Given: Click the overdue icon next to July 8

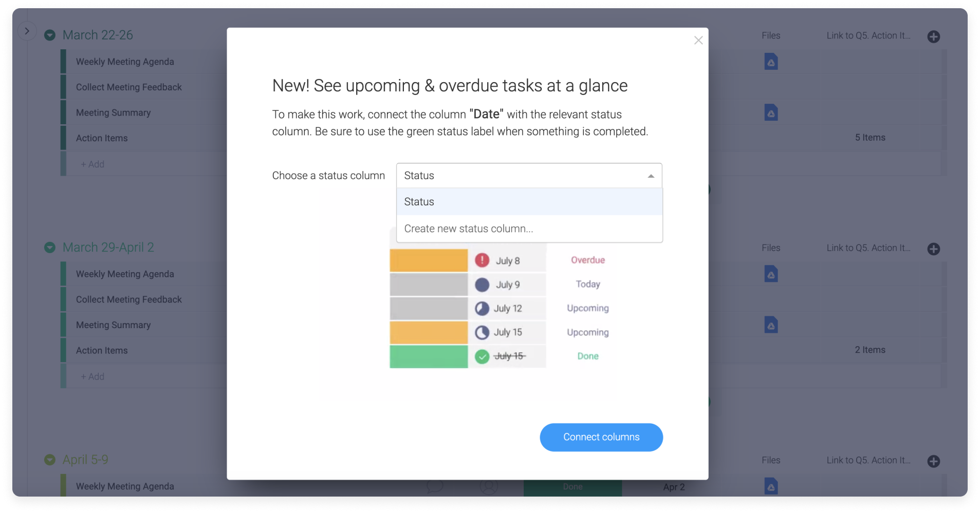Looking at the screenshot, I should pyautogui.click(x=482, y=260).
